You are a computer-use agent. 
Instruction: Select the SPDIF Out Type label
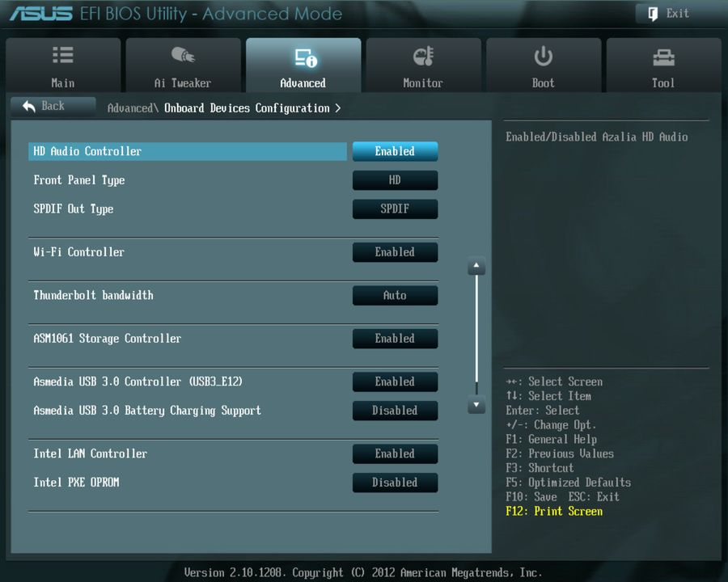[74, 209]
